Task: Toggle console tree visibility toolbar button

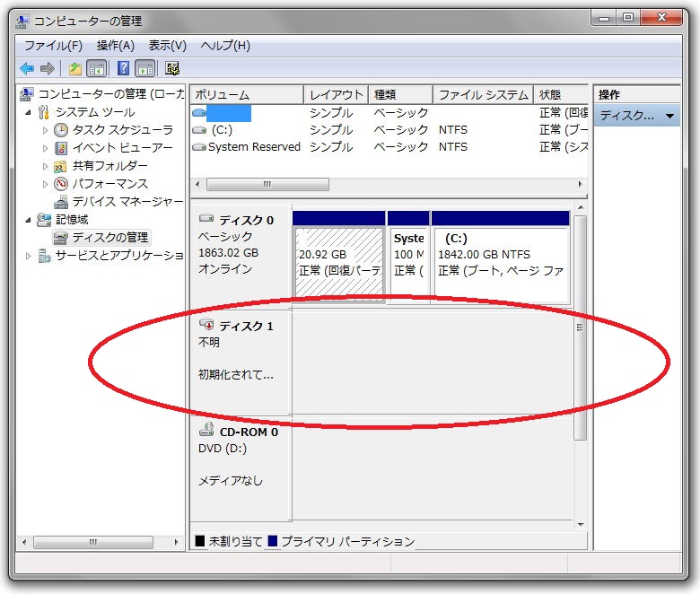Action: tap(97, 69)
